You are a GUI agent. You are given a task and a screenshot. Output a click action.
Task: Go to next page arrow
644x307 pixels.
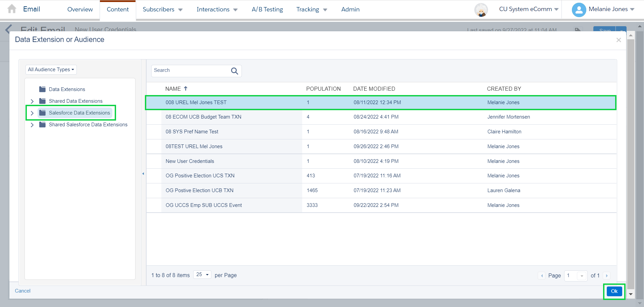click(x=606, y=276)
